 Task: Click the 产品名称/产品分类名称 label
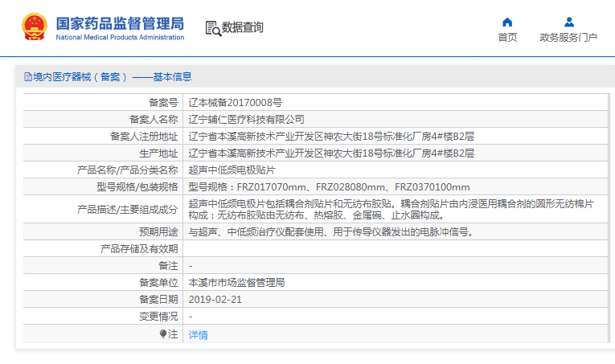(128, 170)
